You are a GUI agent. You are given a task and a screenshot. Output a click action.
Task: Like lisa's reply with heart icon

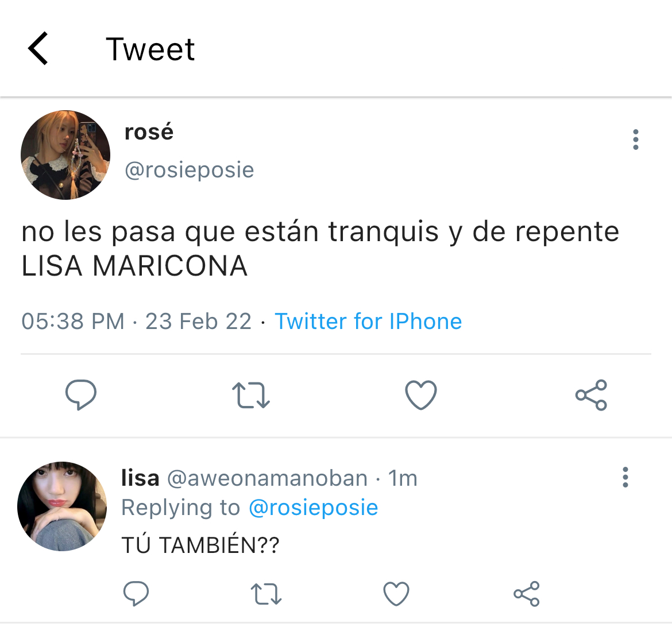tap(396, 594)
